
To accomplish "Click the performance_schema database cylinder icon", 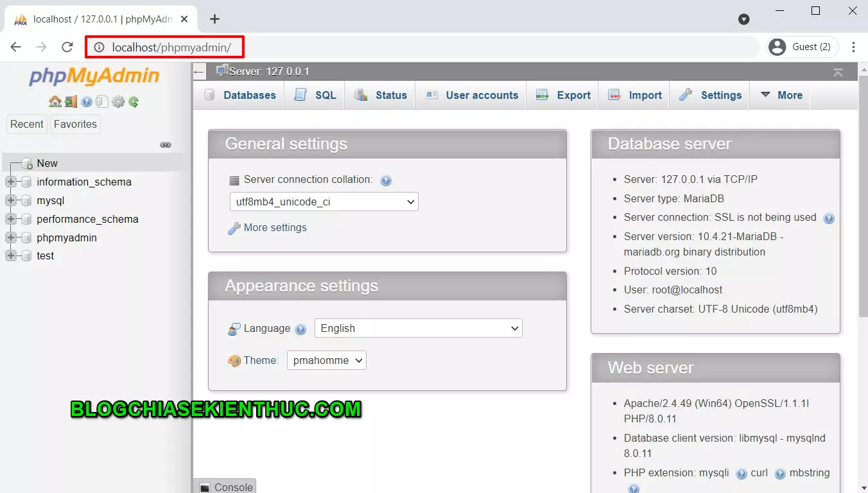I will (26, 220).
